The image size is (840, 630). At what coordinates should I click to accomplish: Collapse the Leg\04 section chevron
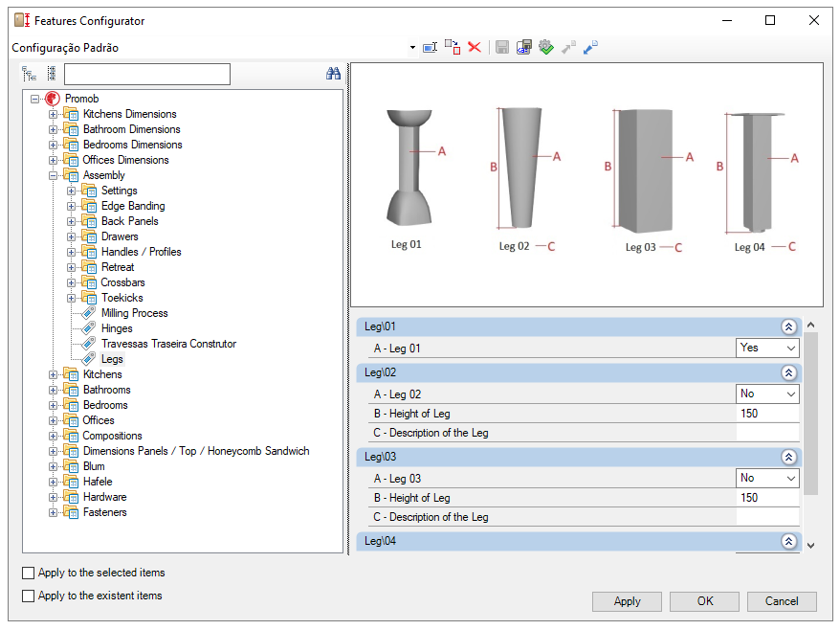coord(788,541)
